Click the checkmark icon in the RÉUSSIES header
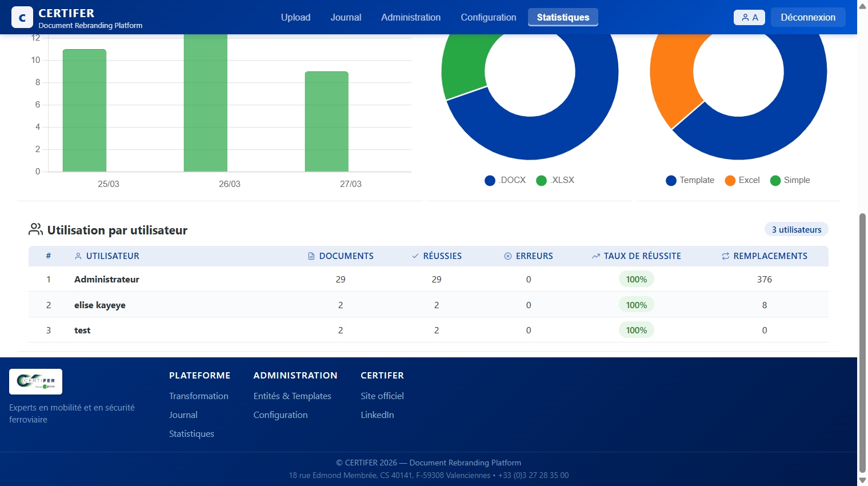 click(x=414, y=256)
